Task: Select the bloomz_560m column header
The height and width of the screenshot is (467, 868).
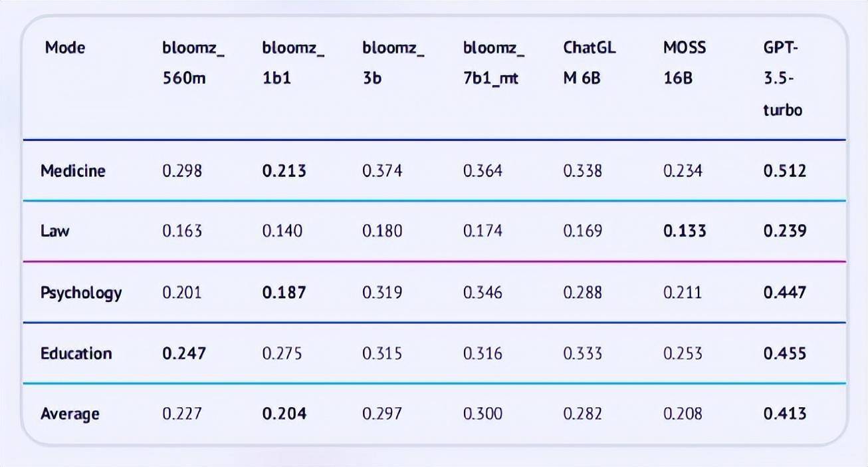Action: coord(193,63)
